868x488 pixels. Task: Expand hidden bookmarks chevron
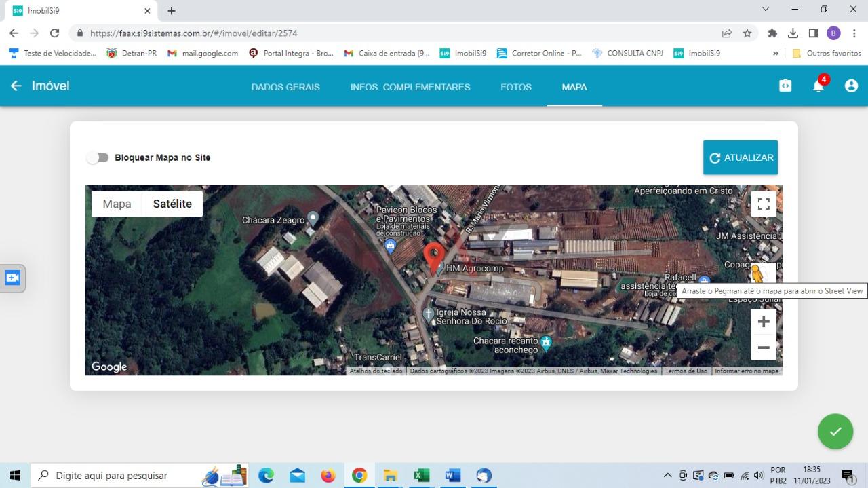tap(776, 53)
